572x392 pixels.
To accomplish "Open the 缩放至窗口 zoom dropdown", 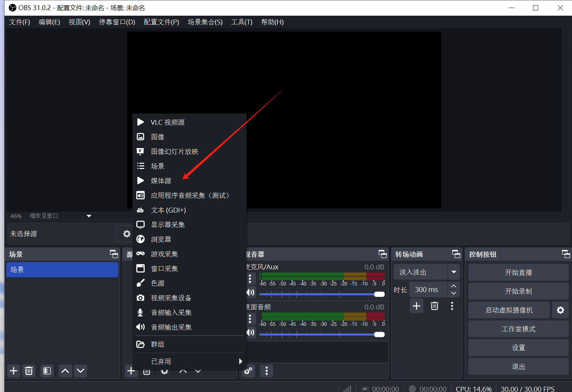I will pyautogui.click(x=89, y=216).
